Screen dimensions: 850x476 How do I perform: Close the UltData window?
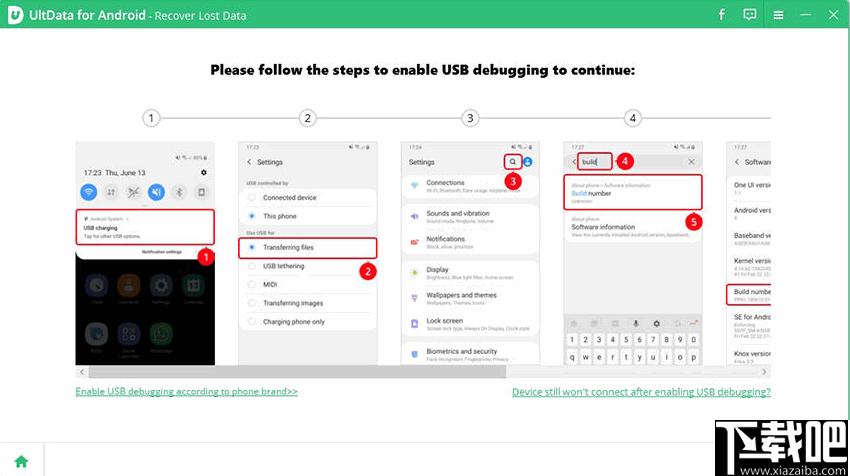(x=834, y=15)
